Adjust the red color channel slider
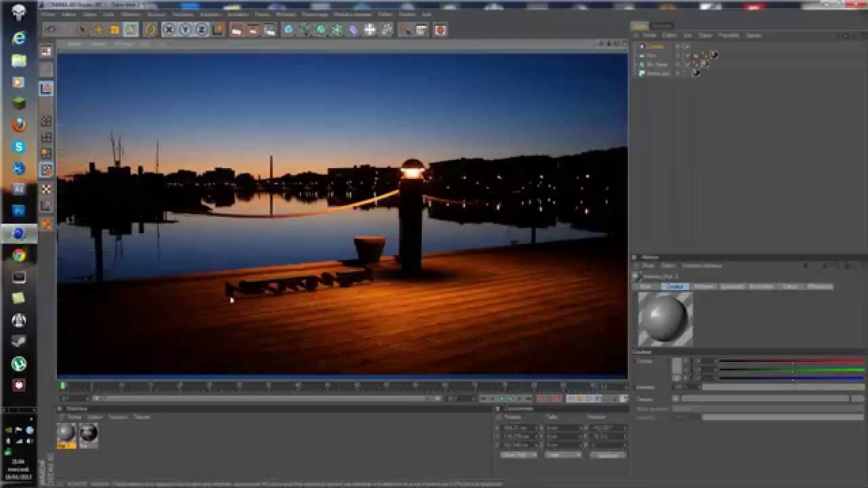Viewport: 868px width, 488px height. [791, 361]
